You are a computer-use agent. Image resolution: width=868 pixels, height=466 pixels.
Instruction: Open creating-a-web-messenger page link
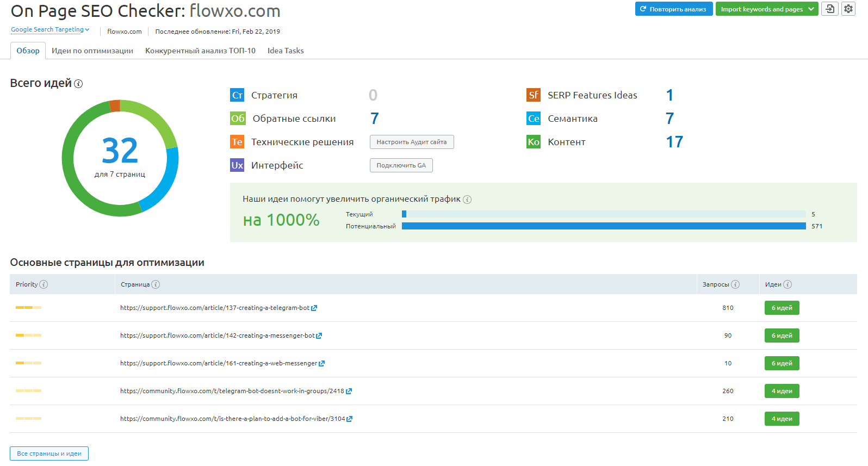[x=219, y=363]
